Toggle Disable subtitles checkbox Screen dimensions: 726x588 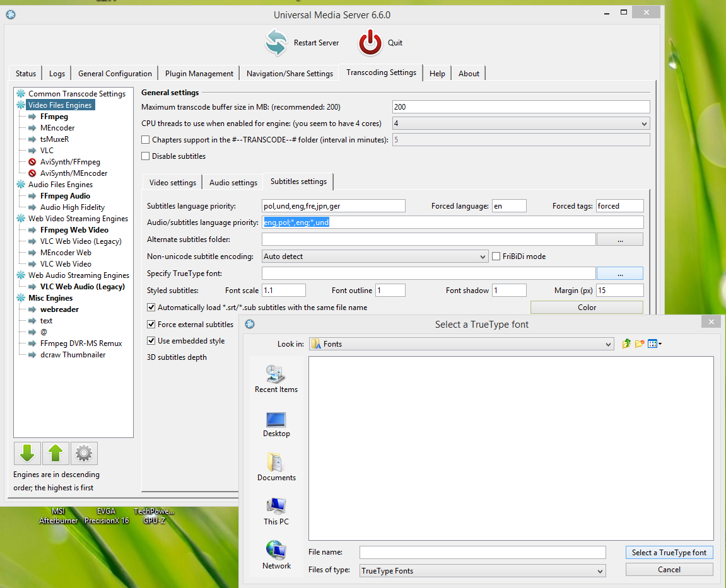pyautogui.click(x=145, y=156)
